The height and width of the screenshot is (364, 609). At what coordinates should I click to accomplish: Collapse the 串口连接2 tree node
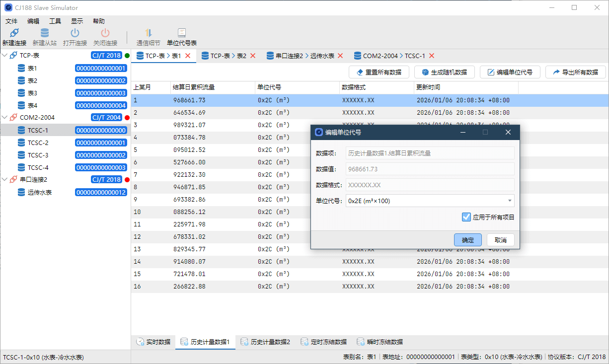pos(5,180)
